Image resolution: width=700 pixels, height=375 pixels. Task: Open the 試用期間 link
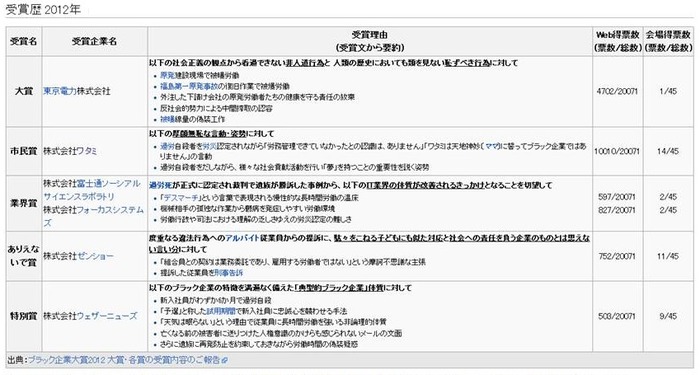pos(221,311)
